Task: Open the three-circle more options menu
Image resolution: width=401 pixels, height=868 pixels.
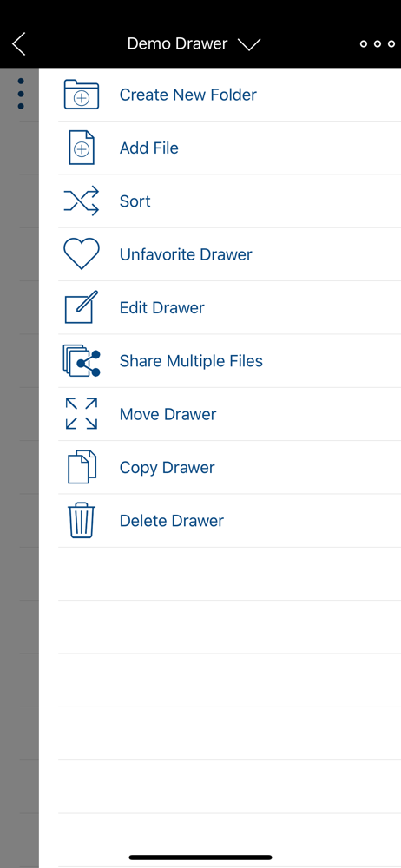Action: [378, 43]
